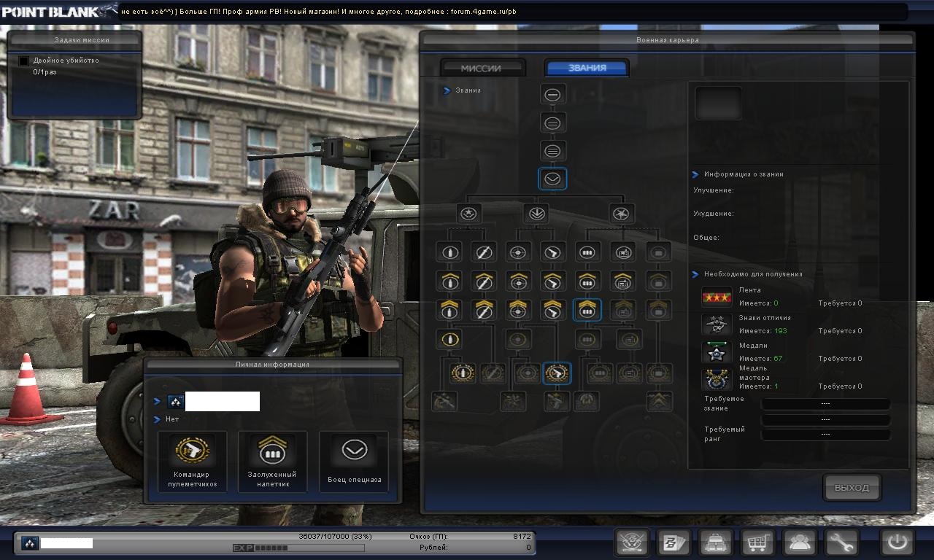Select the ЗВАНИЯ tab
The width and height of the screenshot is (934, 560).
point(587,68)
